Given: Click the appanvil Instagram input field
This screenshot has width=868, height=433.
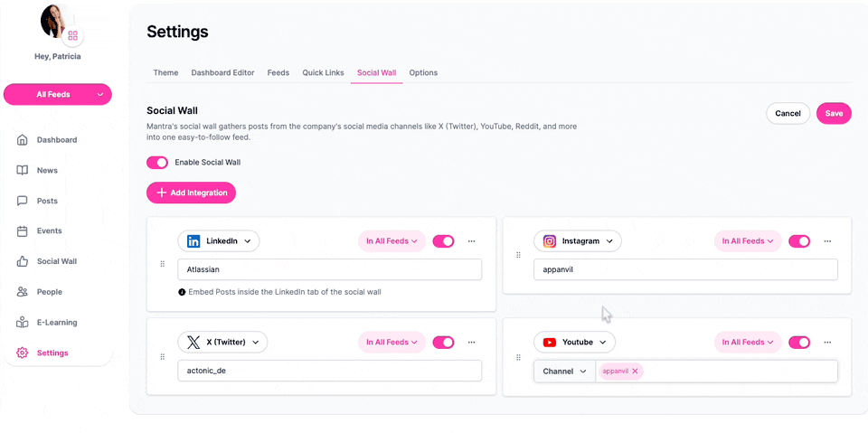Looking at the screenshot, I should (x=685, y=269).
